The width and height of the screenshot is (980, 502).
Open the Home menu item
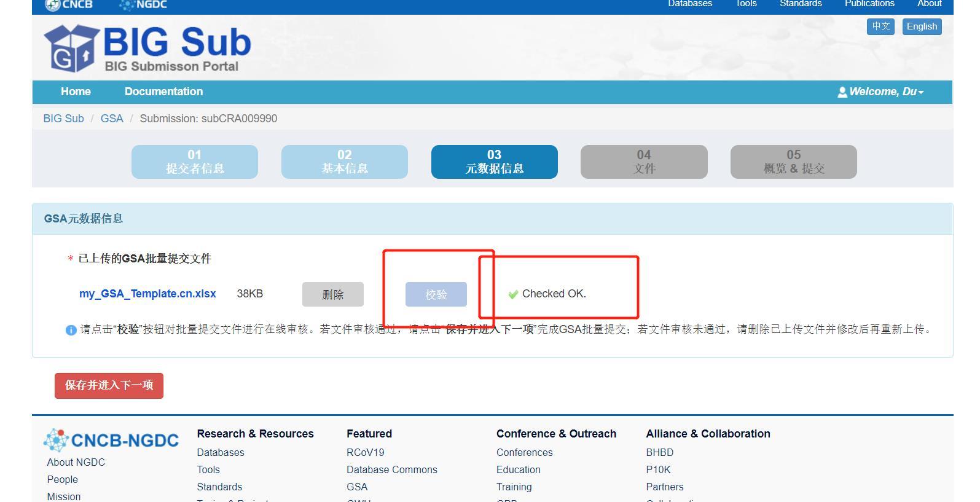click(x=76, y=92)
